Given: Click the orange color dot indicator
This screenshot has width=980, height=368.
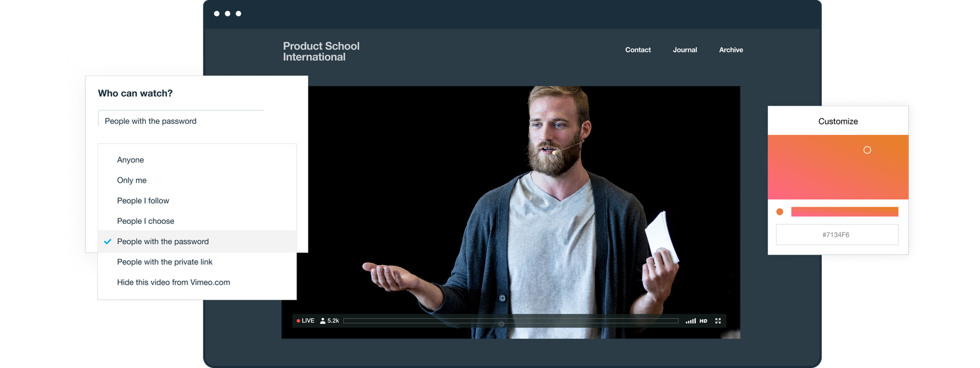Looking at the screenshot, I should [780, 212].
